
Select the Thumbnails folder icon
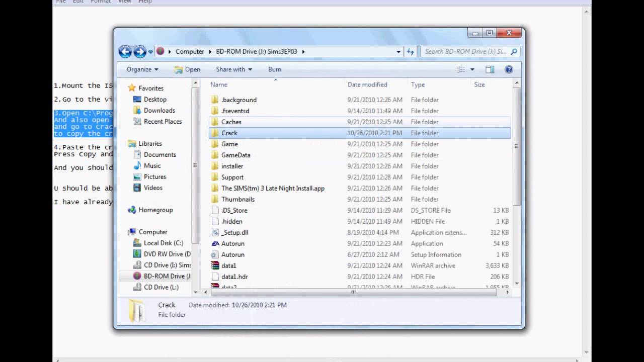click(x=215, y=199)
